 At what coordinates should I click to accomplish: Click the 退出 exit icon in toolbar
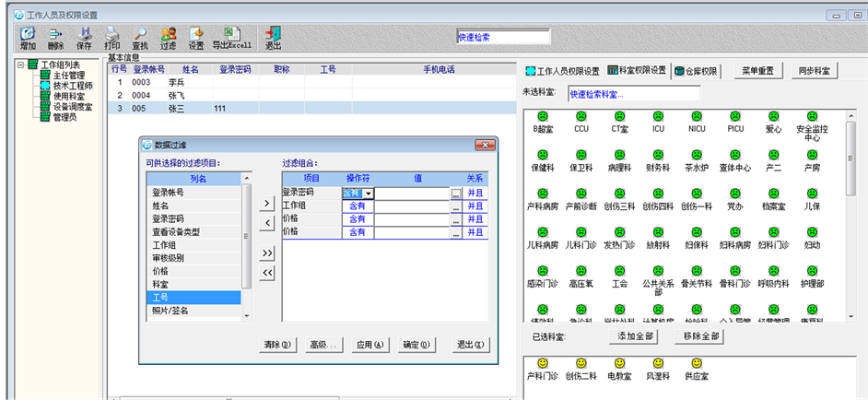[273, 37]
